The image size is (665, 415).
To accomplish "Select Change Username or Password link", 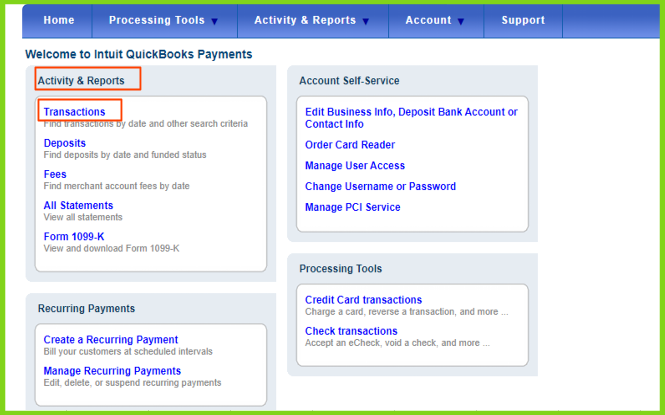I will coord(380,187).
